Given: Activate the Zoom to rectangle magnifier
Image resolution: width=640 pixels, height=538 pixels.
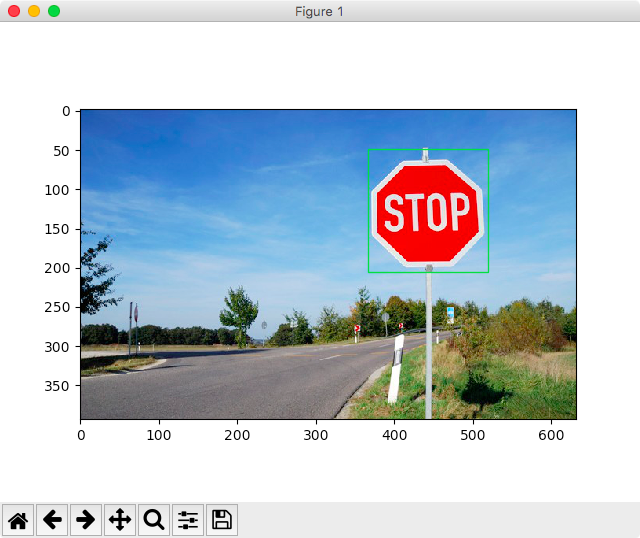Looking at the screenshot, I should [154, 520].
